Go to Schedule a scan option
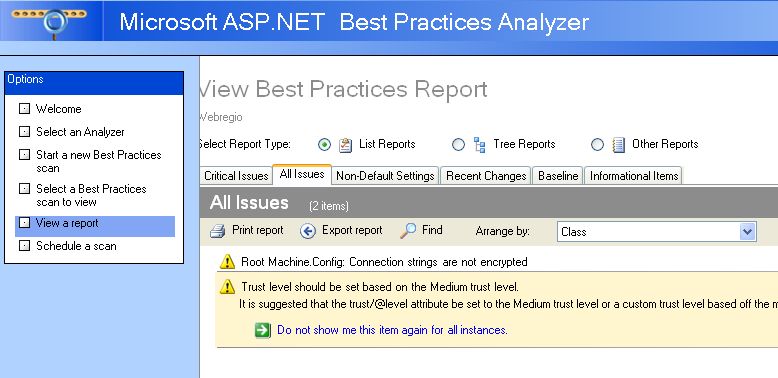Screen dimensions: 778x378 [x=76, y=246]
